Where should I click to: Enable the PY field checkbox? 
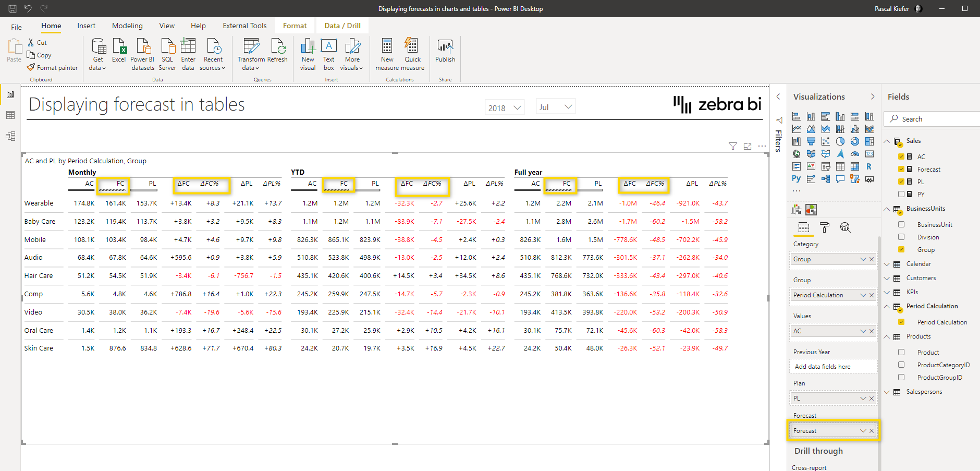(901, 194)
